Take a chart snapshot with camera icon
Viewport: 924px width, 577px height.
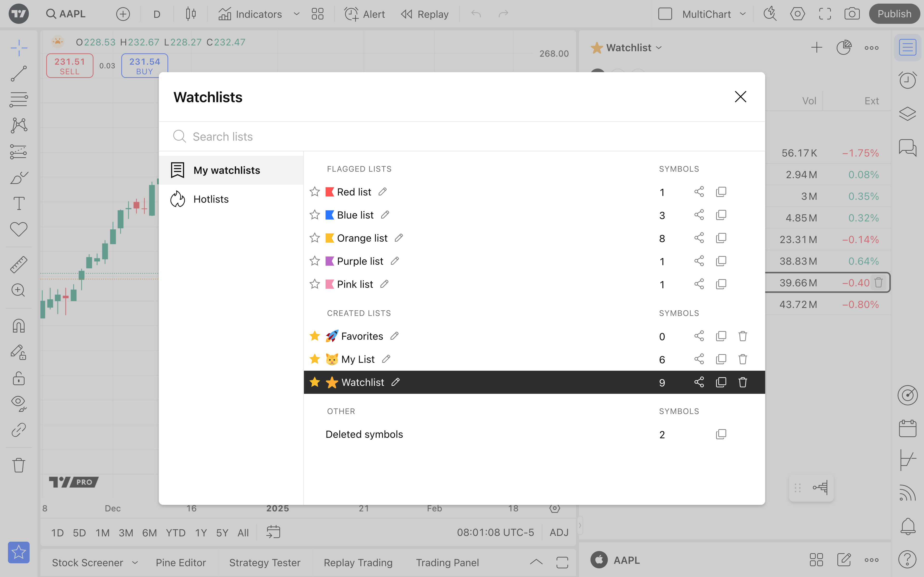tap(852, 14)
